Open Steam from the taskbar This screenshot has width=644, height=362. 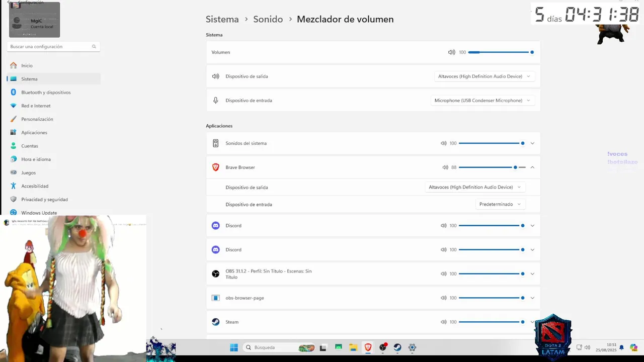[397, 347]
